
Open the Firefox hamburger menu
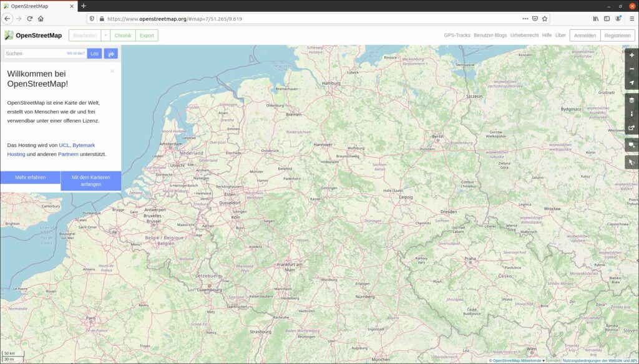click(632, 19)
